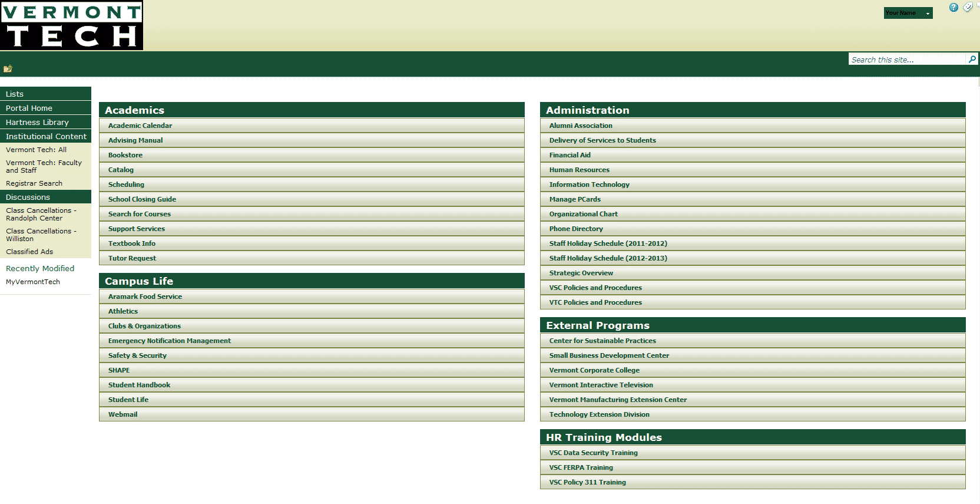Open Webmail
This screenshot has width=980, height=504.
pyautogui.click(x=312, y=414)
